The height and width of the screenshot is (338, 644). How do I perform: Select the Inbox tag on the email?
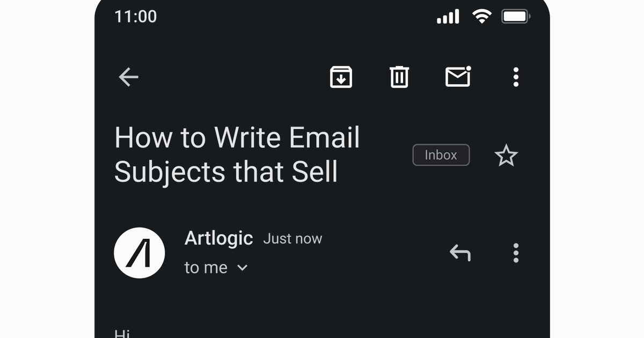point(441,155)
